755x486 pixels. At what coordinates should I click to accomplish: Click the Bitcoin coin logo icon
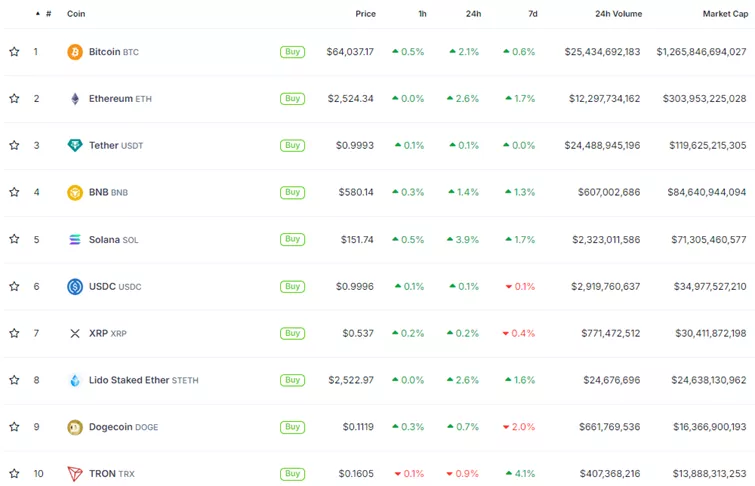click(75, 52)
